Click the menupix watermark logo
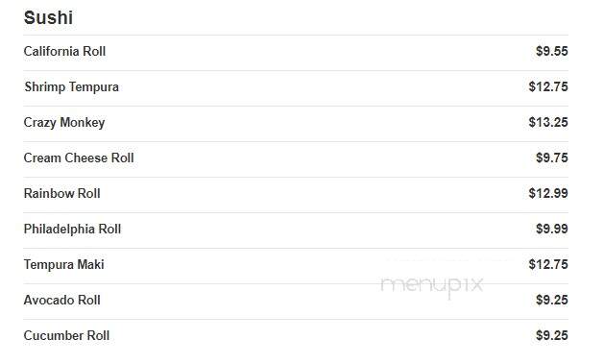This screenshot has height=364, width=604. pyautogui.click(x=431, y=286)
